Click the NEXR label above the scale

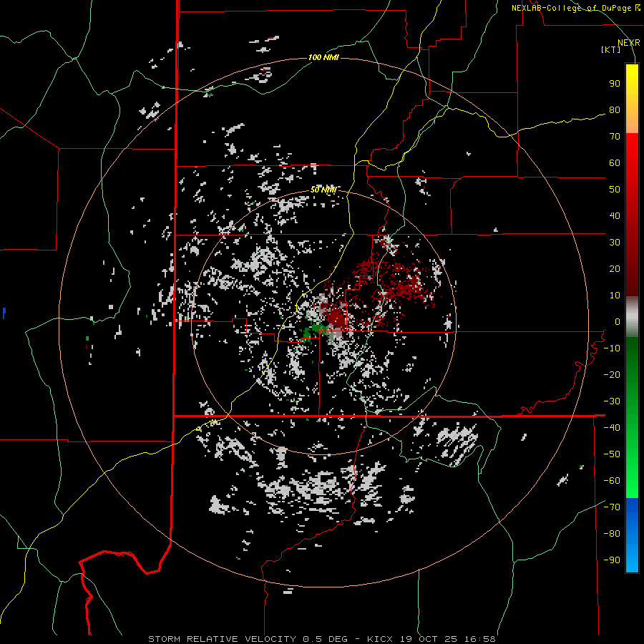[x=629, y=43]
